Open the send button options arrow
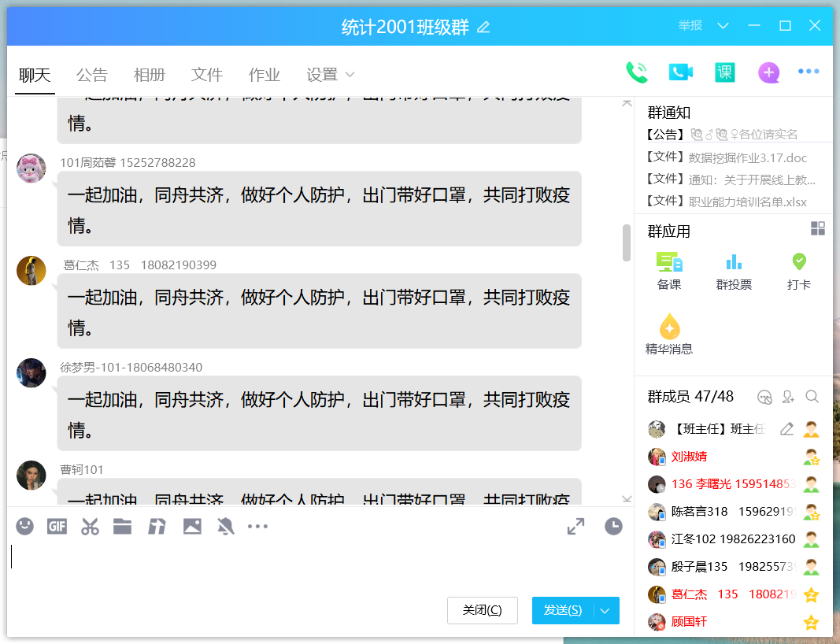 (x=605, y=610)
